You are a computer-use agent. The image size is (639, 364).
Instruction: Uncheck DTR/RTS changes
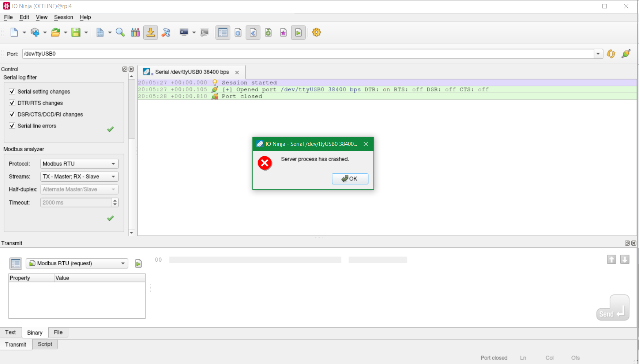(12, 103)
